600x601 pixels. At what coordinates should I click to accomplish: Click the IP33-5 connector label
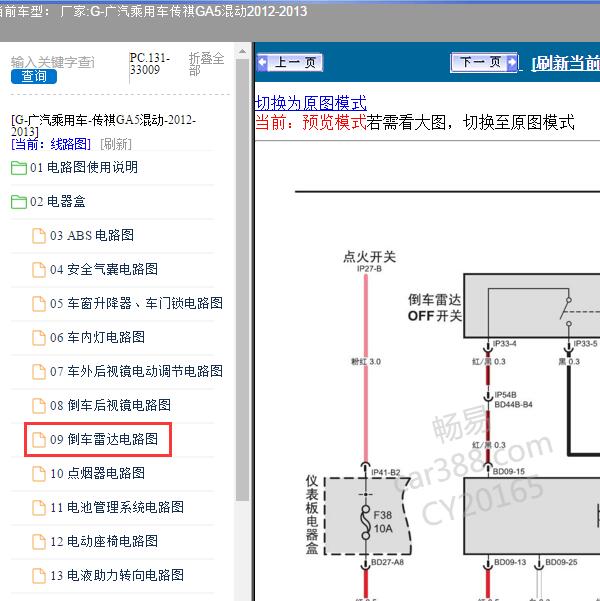[x=585, y=343]
